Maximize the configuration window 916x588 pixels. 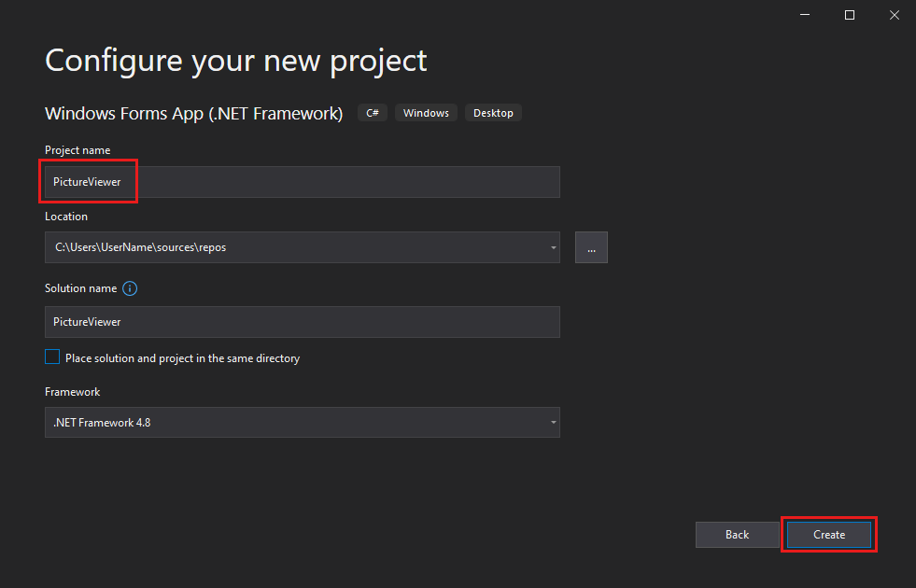[x=849, y=15]
